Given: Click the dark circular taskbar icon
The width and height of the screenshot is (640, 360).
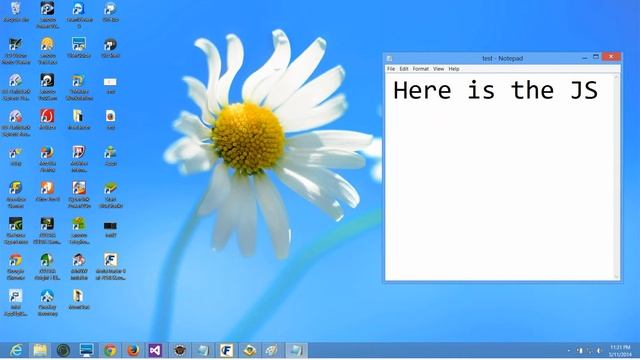Looking at the screenshot, I should click(63, 350).
